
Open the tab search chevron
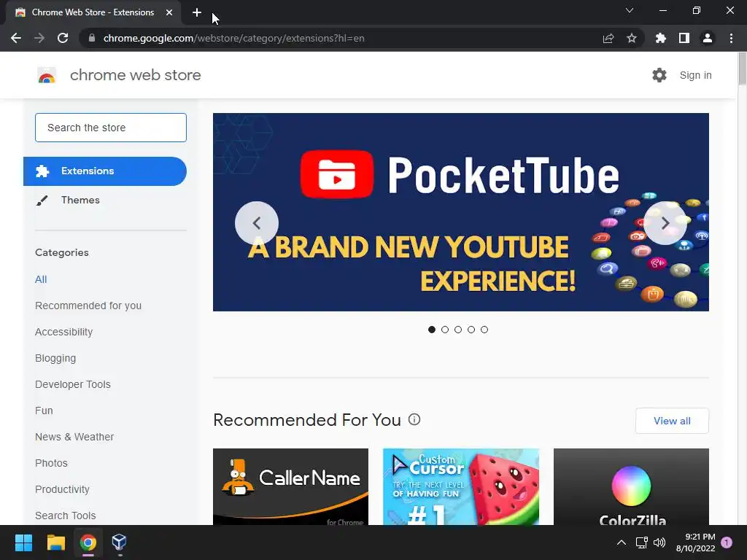pos(630,10)
